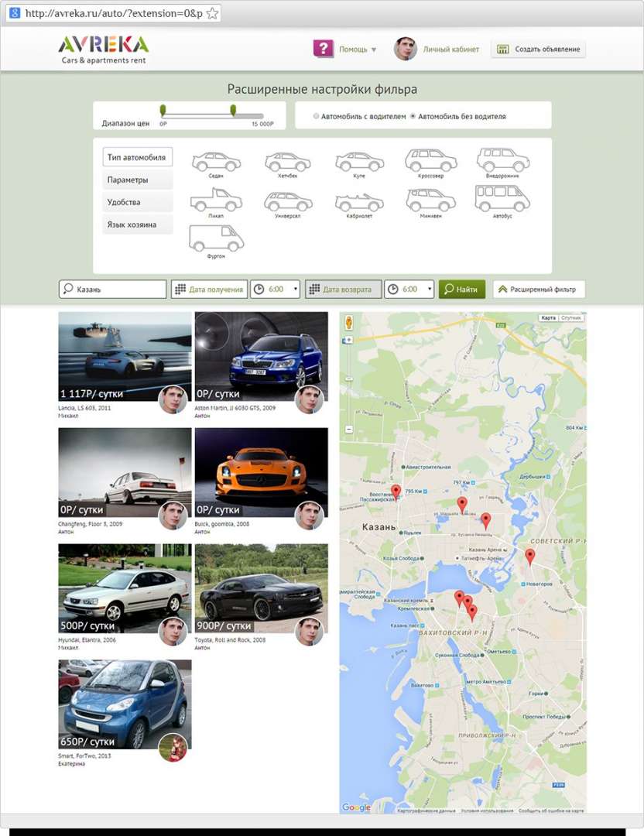The width and height of the screenshot is (644, 836).
Task: Open the Hyundai Elantra listing photo
Action: tap(125, 588)
